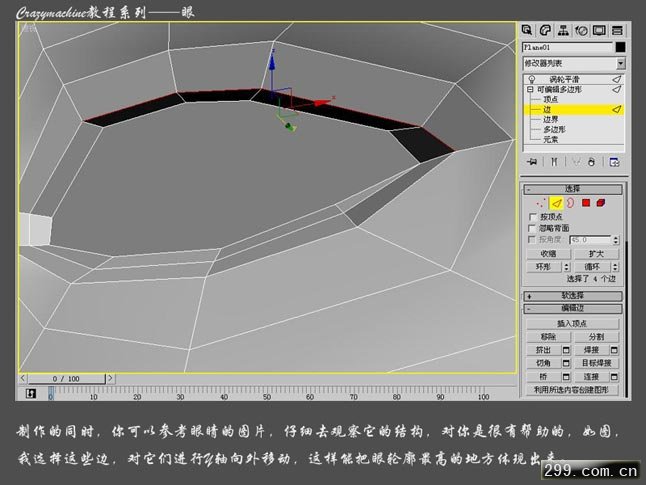Toggle 按角度 checkbox
646x485 pixels.
click(532, 239)
